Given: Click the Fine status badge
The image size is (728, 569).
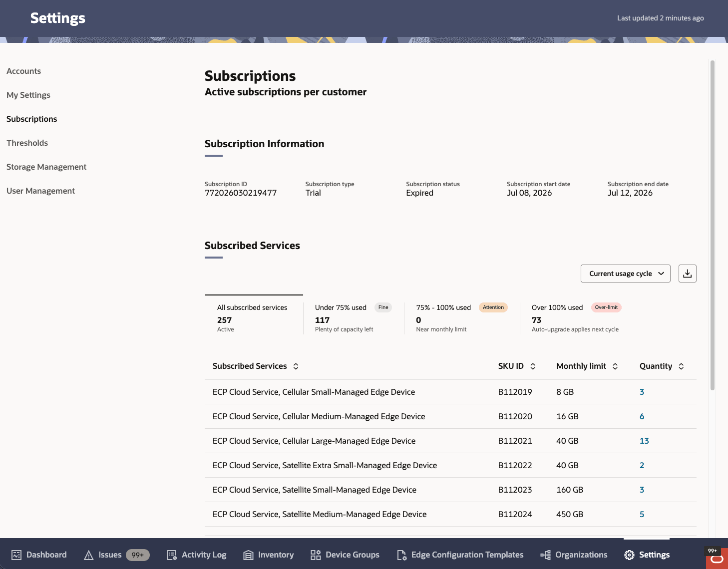Looking at the screenshot, I should point(383,307).
